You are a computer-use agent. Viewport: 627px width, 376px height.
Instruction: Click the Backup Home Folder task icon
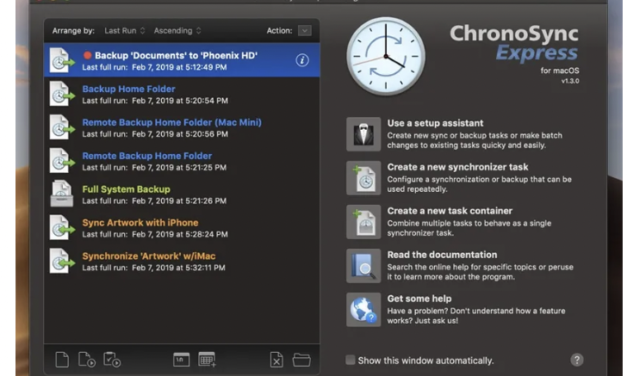point(62,94)
